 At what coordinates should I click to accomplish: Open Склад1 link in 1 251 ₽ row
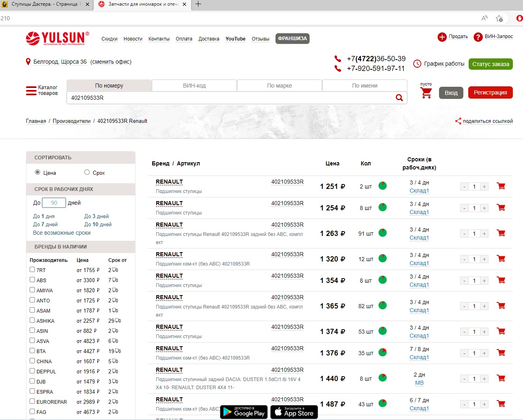coord(419,191)
